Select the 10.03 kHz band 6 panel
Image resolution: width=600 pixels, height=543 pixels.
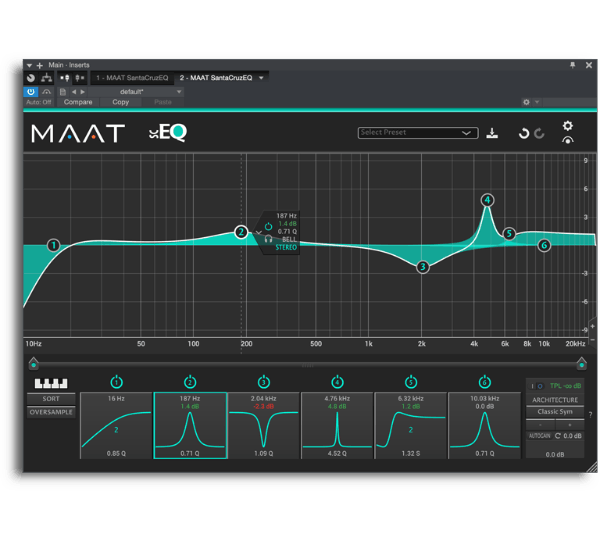[x=484, y=425]
